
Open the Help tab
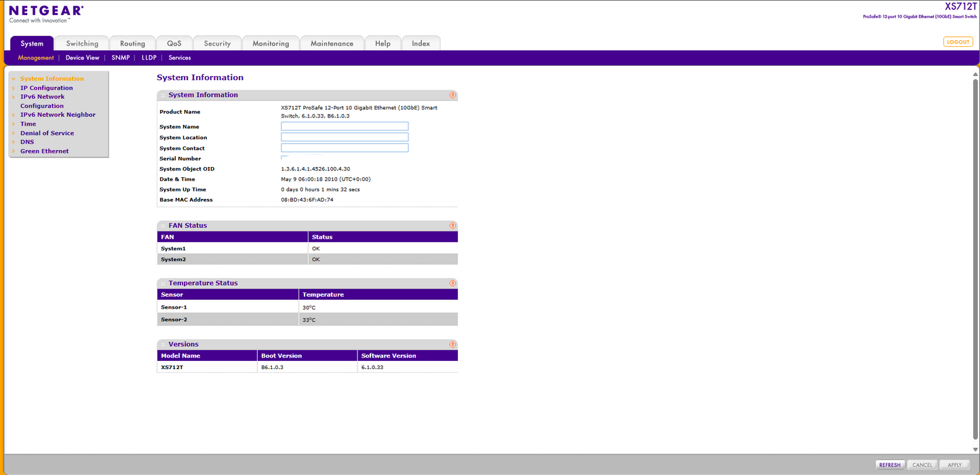coord(383,43)
